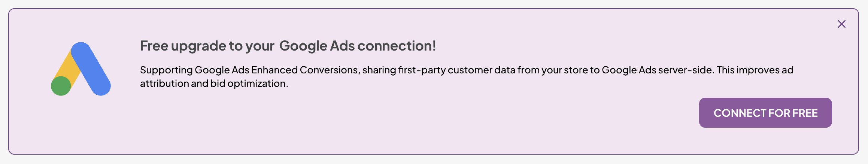Viewport: 868px width, 164px height.
Task: Click the empty banner area beneath the description
Action: (x=374, y=120)
